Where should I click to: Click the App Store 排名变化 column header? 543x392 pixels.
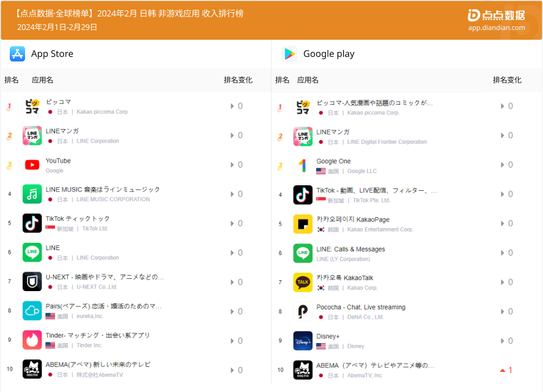[x=238, y=80]
